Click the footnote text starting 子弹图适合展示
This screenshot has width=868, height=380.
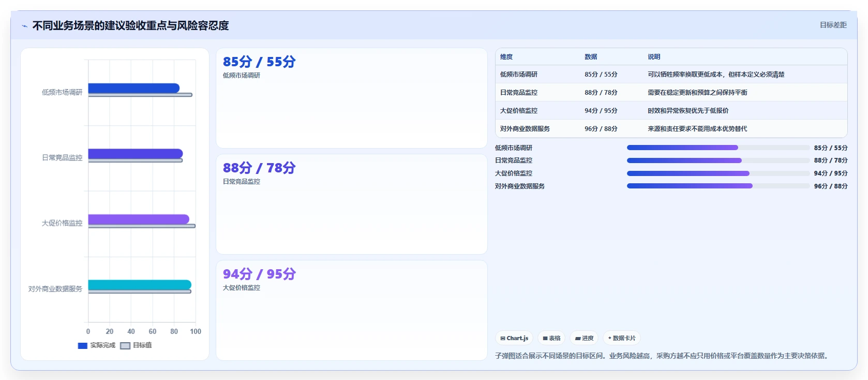point(663,356)
